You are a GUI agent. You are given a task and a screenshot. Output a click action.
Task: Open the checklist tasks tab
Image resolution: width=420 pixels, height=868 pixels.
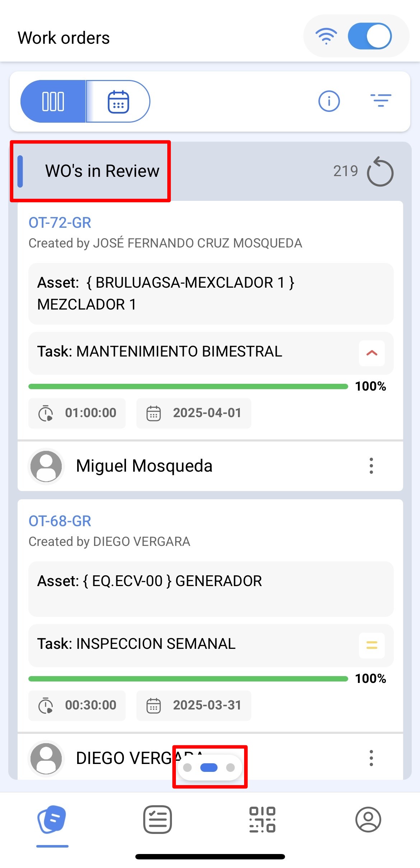[157, 820]
